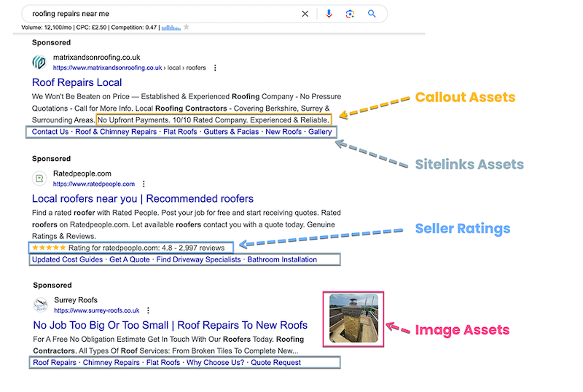583x392 pixels.
Task: Star the keyword next to the trend chart
Action: click(x=187, y=27)
